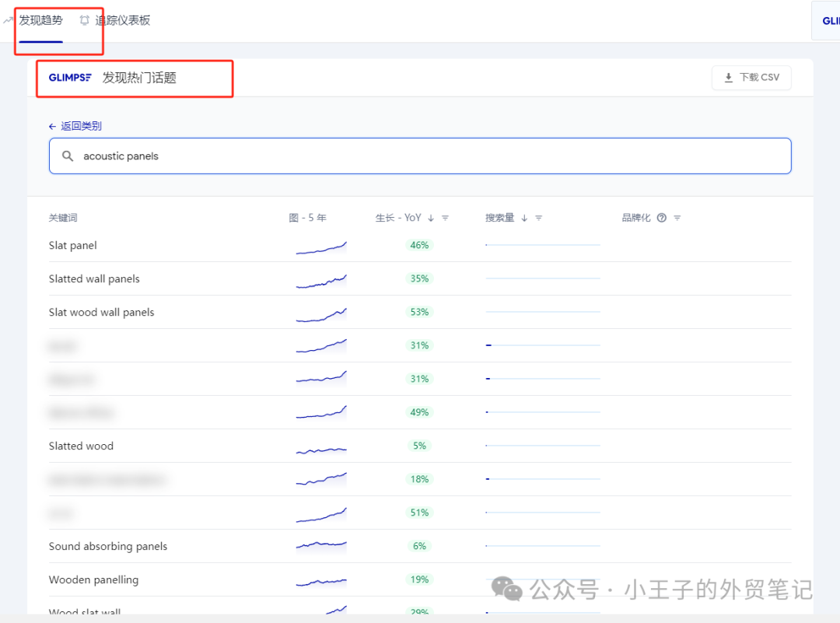Click sort arrow next to 搜索量

click(x=524, y=219)
